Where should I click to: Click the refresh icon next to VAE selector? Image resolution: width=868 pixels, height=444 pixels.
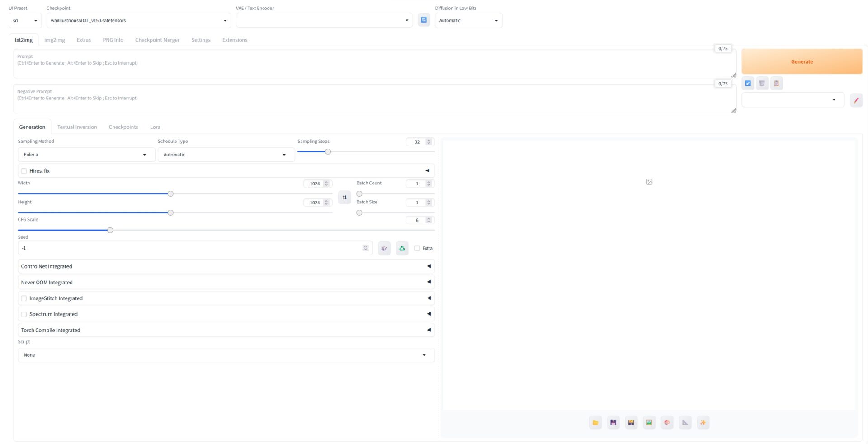coord(424,20)
